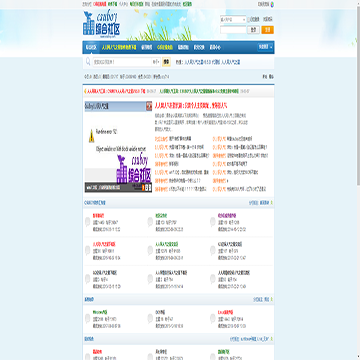Open the red Linux forum title link
This screenshot has height=360, width=360.
[x=225, y=312]
